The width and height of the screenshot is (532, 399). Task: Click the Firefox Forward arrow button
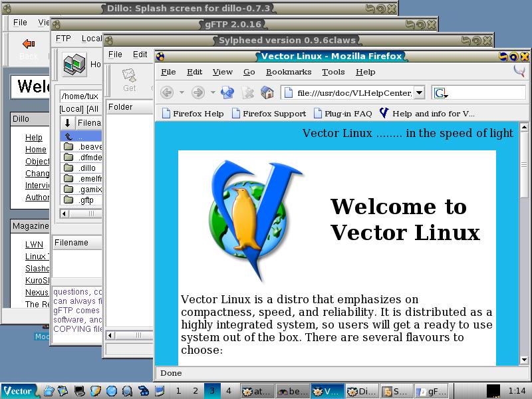click(x=198, y=92)
